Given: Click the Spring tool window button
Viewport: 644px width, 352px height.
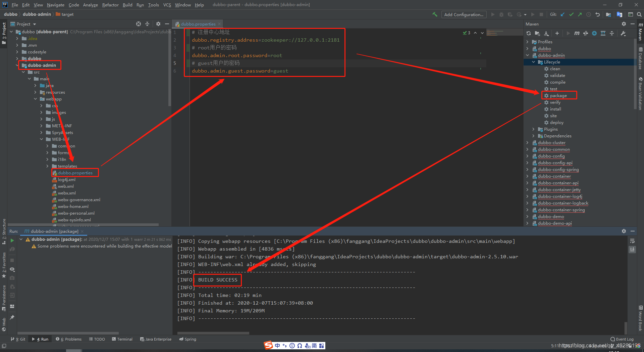Looking at the screenshot, I should pyautogui.click(x=188, y=339).
